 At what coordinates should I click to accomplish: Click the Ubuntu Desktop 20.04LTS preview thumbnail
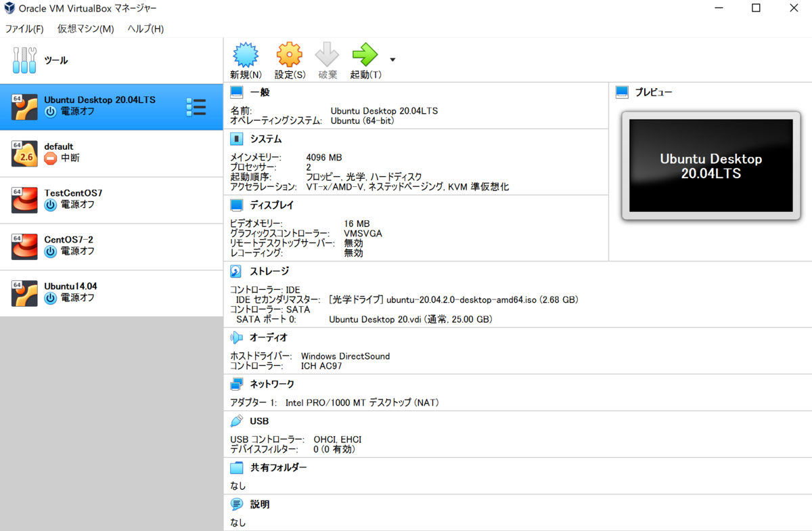710,166
